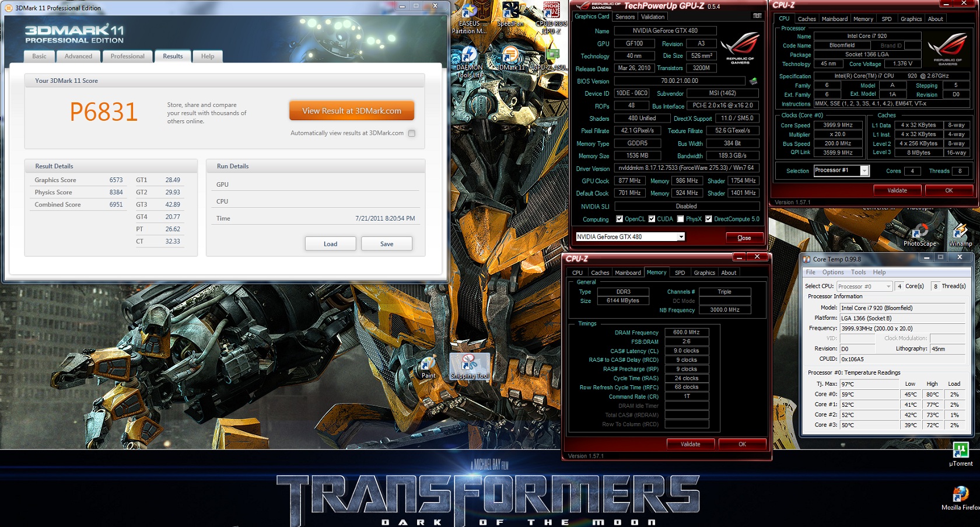Click Validate in CPU-Z memory window
This screenshot has height=527, width=980.
[691, 444]
